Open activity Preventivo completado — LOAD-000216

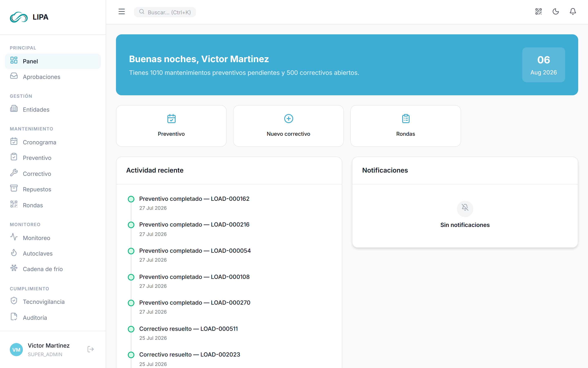click(x=194, y=225)
